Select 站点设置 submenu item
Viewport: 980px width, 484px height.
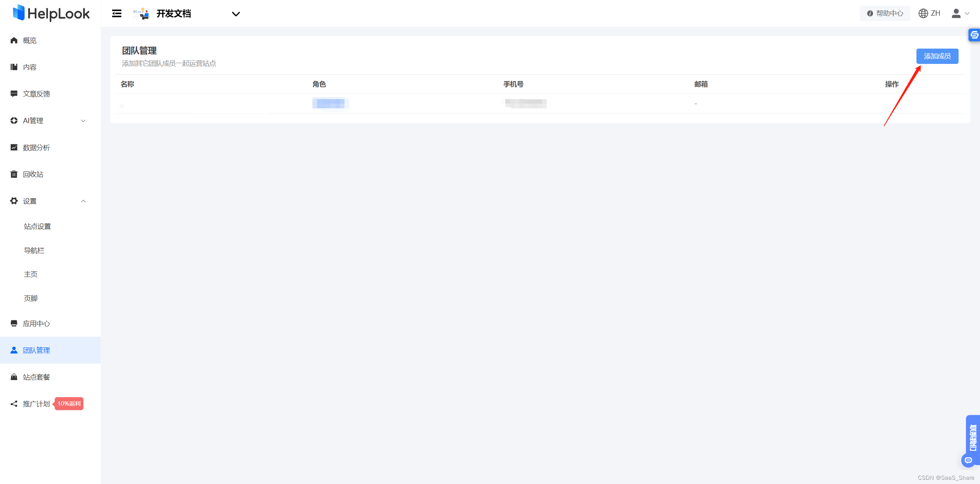[x=38, y=227]
